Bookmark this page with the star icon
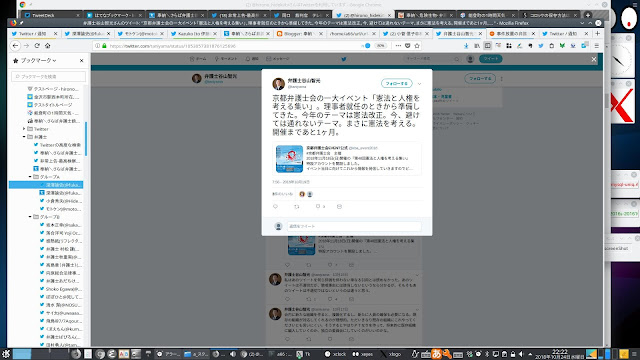This screenshot has height=360, width=640. pos(417,46)
